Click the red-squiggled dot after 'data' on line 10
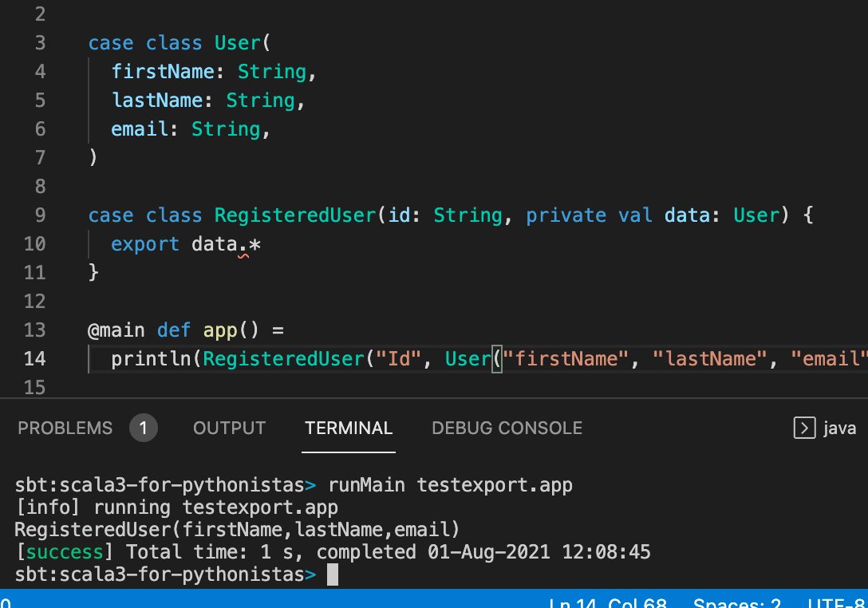 click(x=243, y=247)
